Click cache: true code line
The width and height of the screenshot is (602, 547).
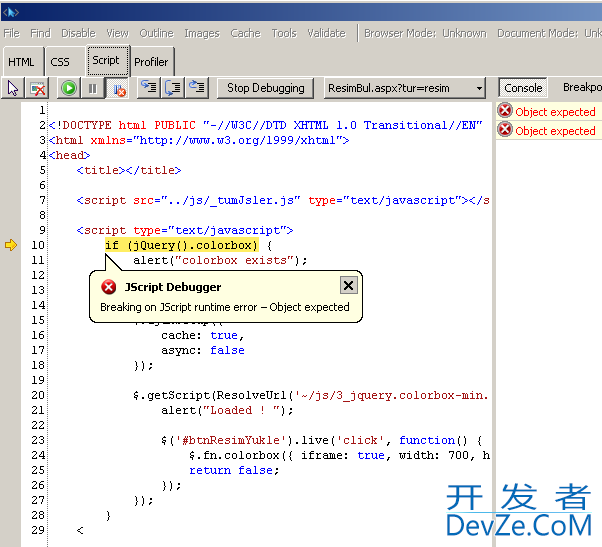tap(203, 335)
